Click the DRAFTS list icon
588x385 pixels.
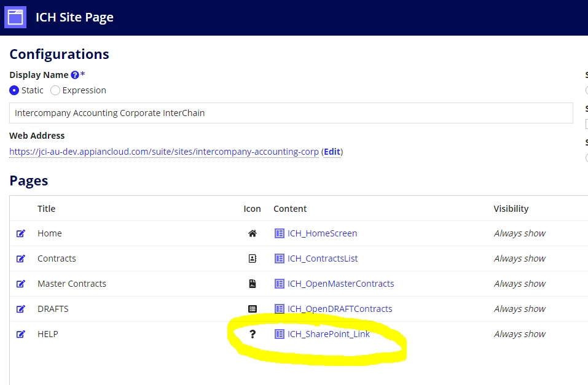[253, 309]
